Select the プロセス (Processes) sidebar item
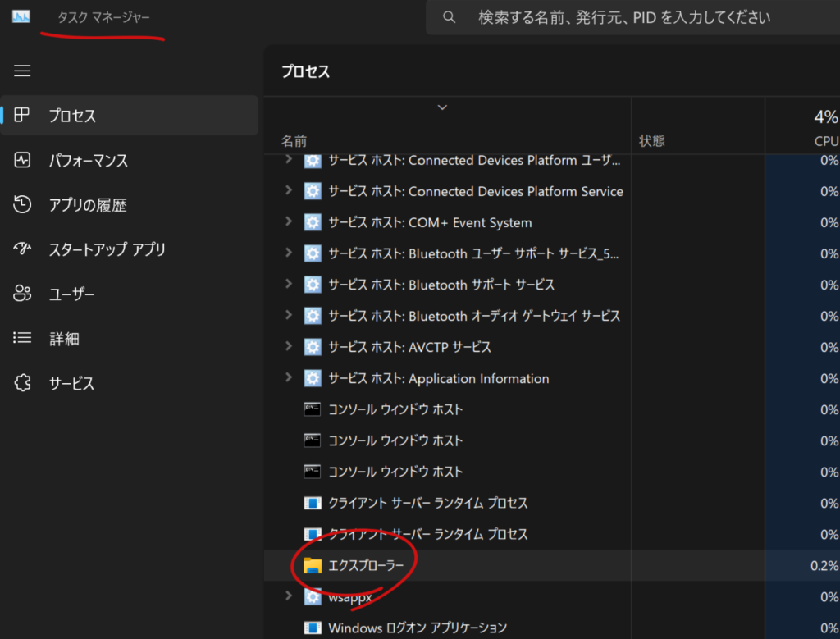The image size is (840, 639). [72, 116]
